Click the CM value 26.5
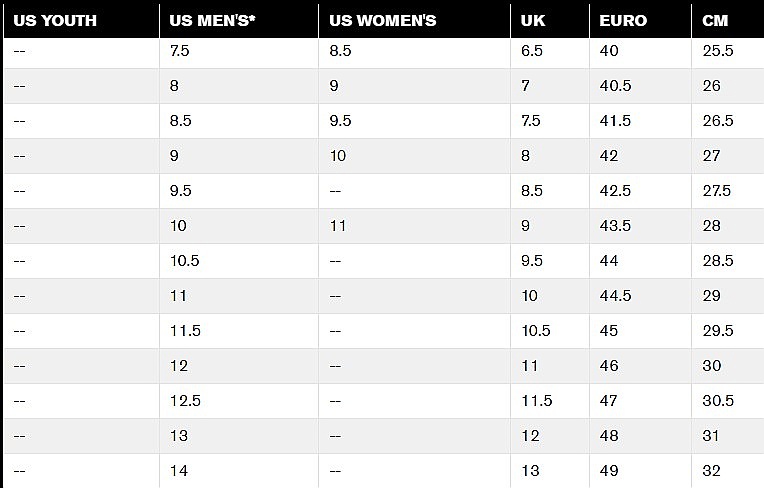Viewport: 764px width, 488px height. click(728, 121)
